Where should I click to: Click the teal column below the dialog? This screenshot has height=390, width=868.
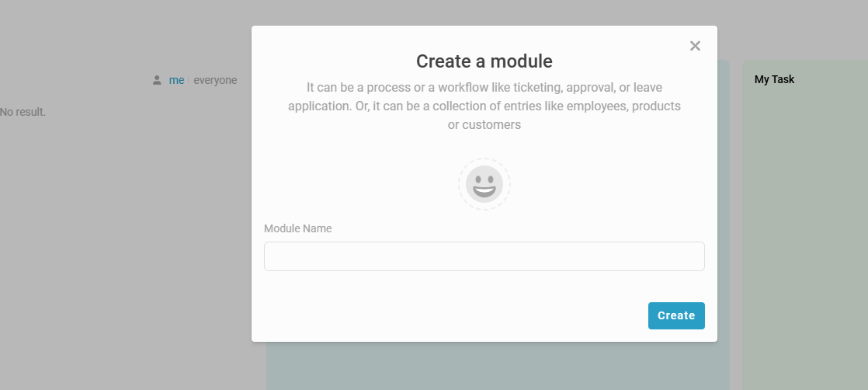[x=497, y=365]
